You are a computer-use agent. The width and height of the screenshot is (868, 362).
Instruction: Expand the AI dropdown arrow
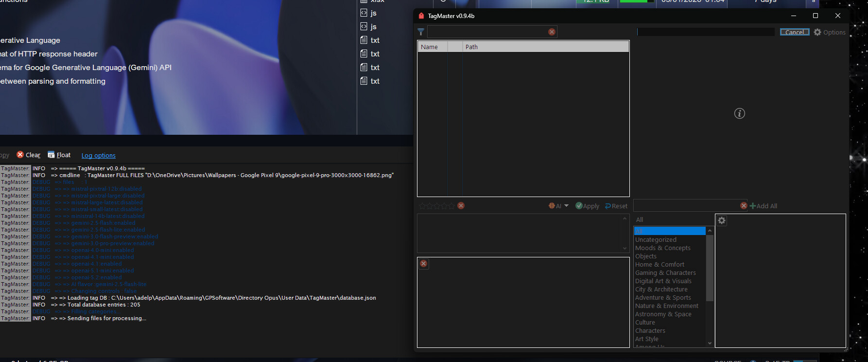pos(566,206)
